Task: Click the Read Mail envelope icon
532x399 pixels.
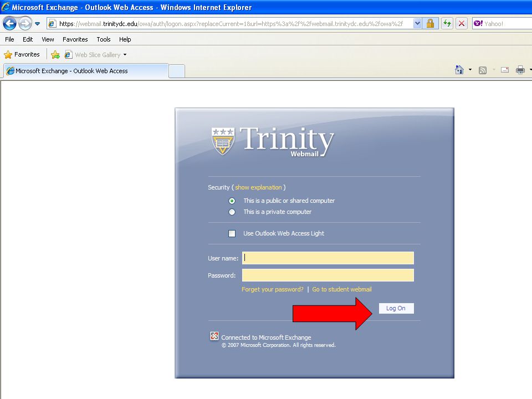Action: (505, 70)
